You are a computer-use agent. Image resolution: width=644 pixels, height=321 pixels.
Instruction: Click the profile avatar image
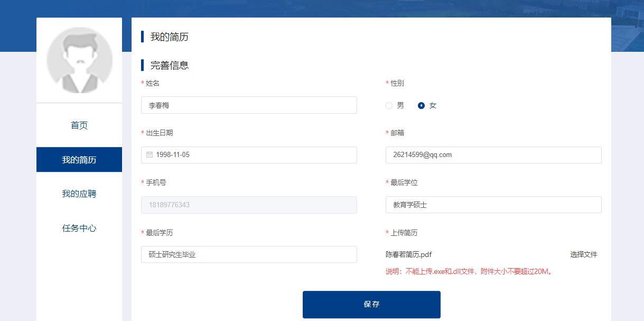(79, 60)
